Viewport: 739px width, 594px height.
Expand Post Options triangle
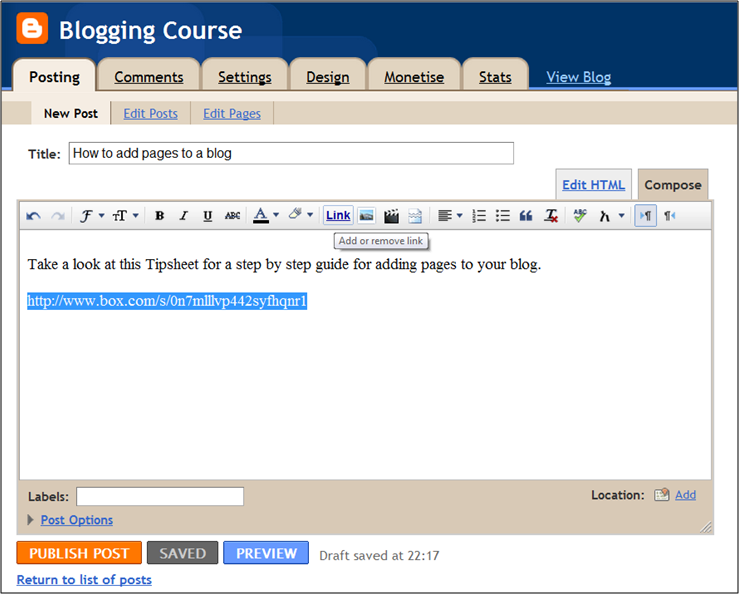coord(31,520)
